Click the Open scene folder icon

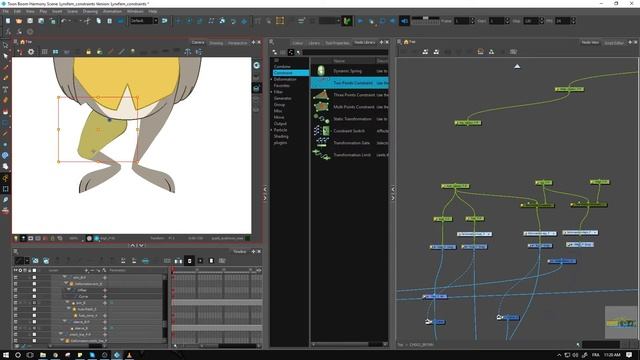coord(19,21)
